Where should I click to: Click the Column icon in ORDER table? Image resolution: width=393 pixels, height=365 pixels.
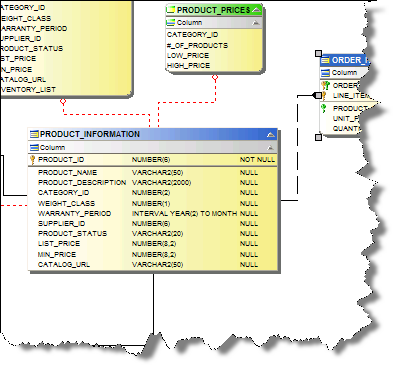(x=325, y=73)
